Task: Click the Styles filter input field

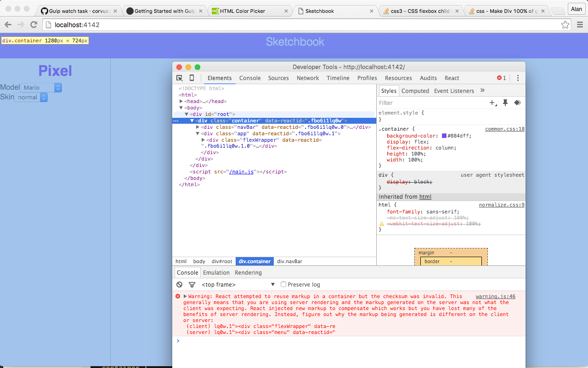Action: pyautogui.click(x=432, y=103)
